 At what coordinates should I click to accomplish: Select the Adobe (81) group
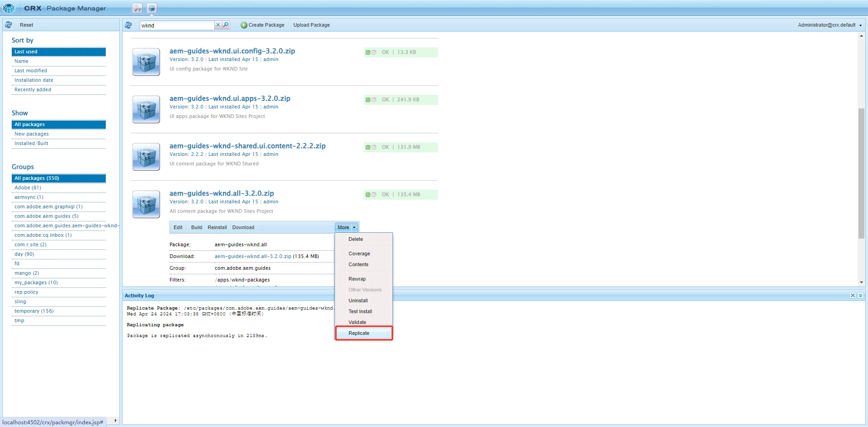59,188
